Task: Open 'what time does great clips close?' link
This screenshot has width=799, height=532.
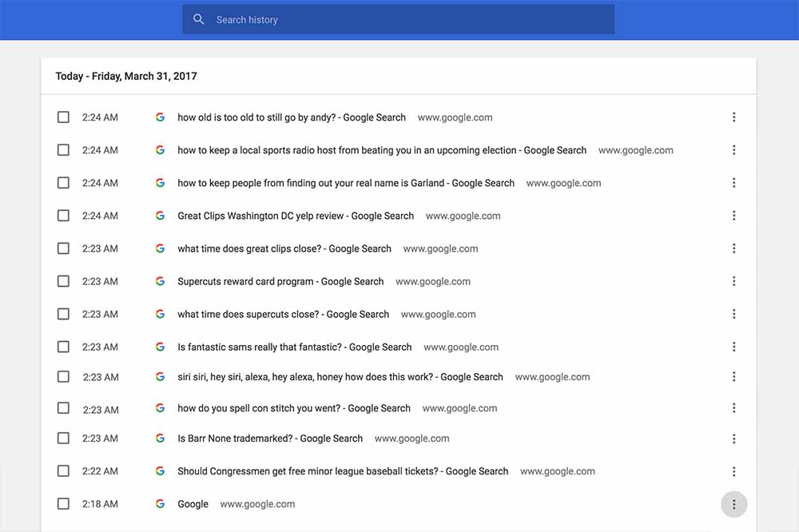Action: click(x=284, y=248)
